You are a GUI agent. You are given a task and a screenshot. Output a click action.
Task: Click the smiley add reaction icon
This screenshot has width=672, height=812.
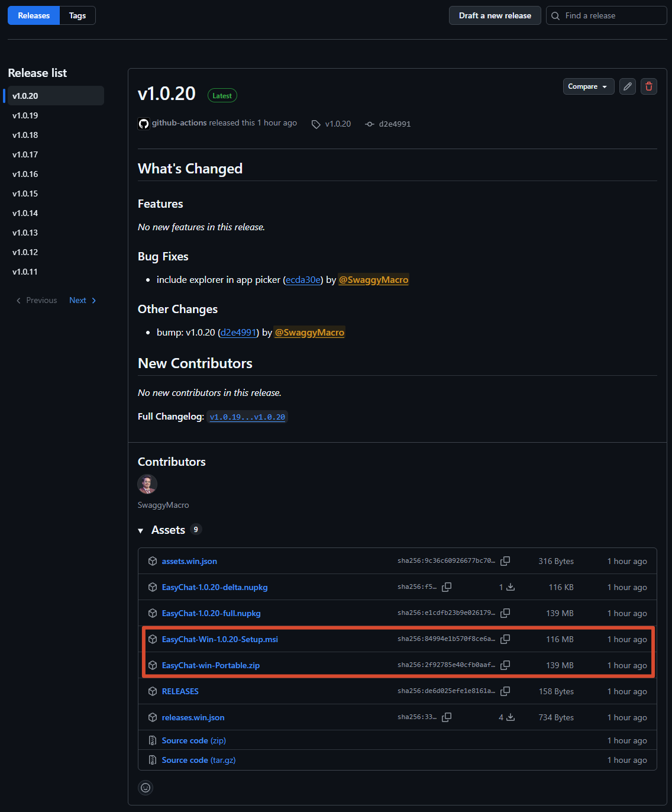pos(146,788)
